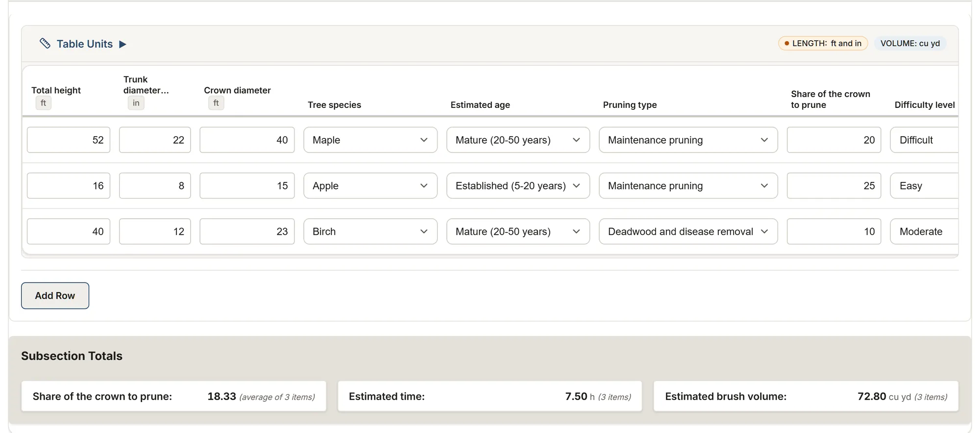Click the ft unit tag under Total height
The image size is (980, 433).
pos(44,103)
